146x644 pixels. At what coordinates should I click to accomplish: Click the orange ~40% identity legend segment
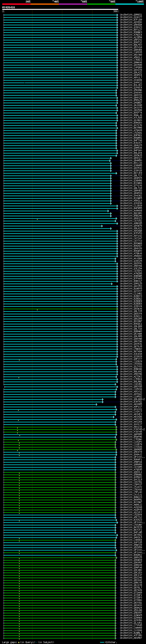[x=45, y=4]
